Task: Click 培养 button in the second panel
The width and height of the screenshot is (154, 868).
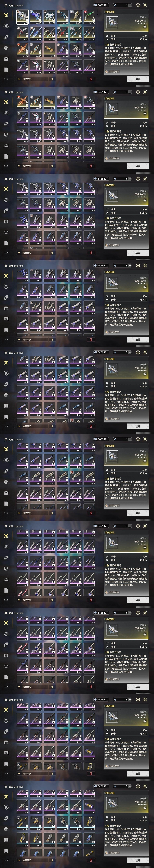Action: (x=138, y=166)
